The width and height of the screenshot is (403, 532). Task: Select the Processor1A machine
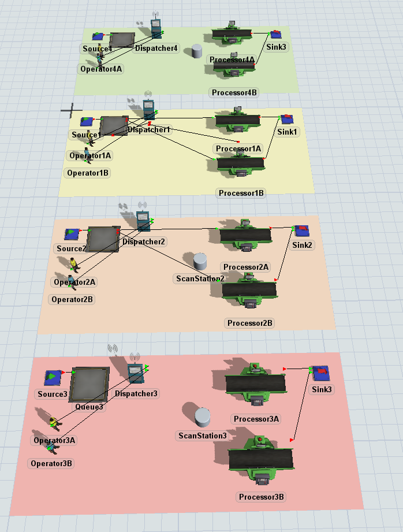coord(238,121)
